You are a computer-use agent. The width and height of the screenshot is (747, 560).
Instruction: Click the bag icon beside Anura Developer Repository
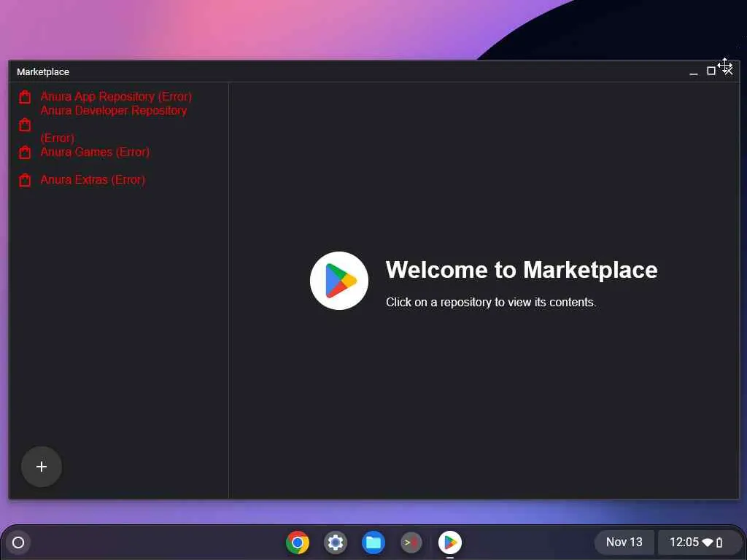pos(25,125)
